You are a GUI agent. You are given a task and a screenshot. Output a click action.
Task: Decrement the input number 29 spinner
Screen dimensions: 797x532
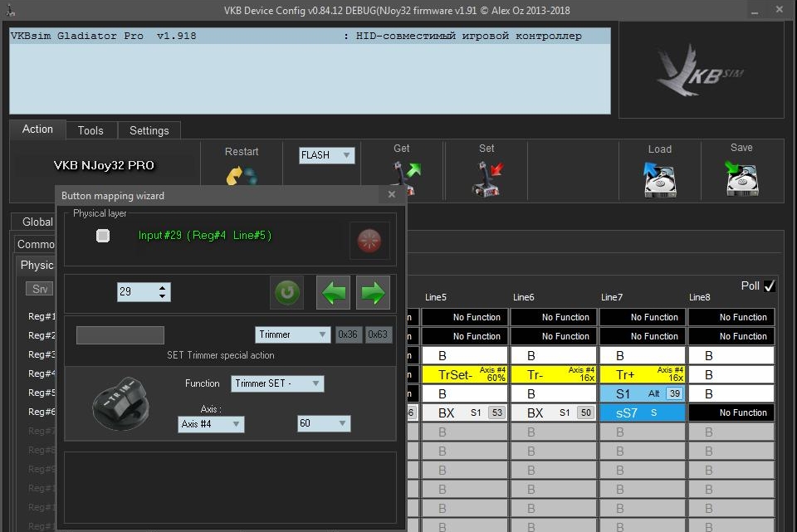pyautogui.click(x=162, y=295)
